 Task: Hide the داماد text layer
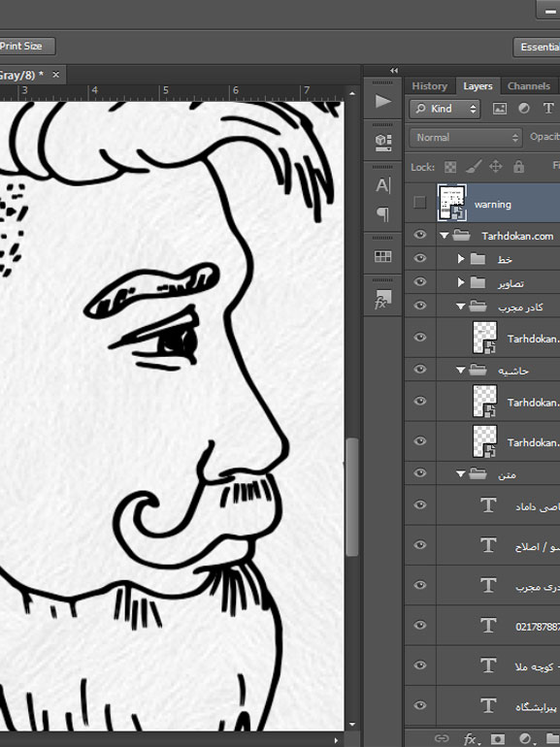(420, 504)
